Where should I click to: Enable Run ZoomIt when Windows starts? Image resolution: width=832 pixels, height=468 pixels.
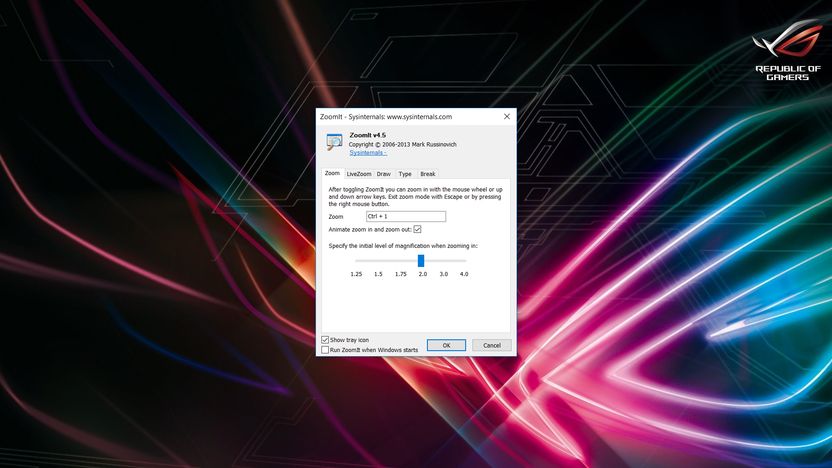pyautogui.click(x=325, y=350)
